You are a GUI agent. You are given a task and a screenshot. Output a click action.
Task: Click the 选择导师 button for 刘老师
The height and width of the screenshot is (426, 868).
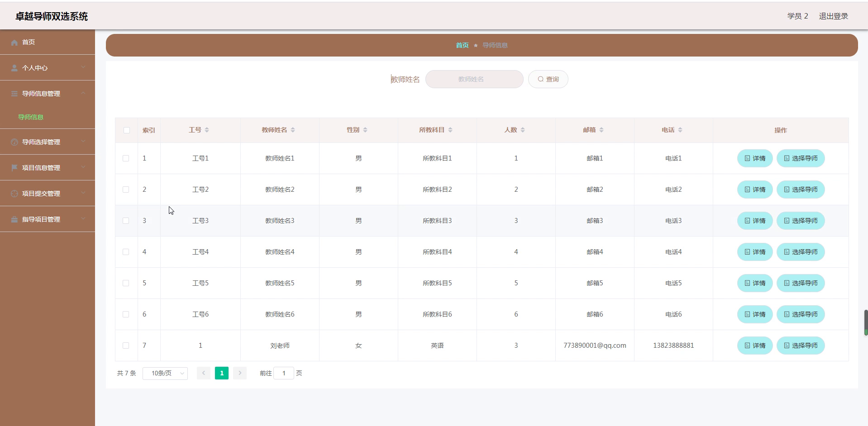click(x=801, y=345)
